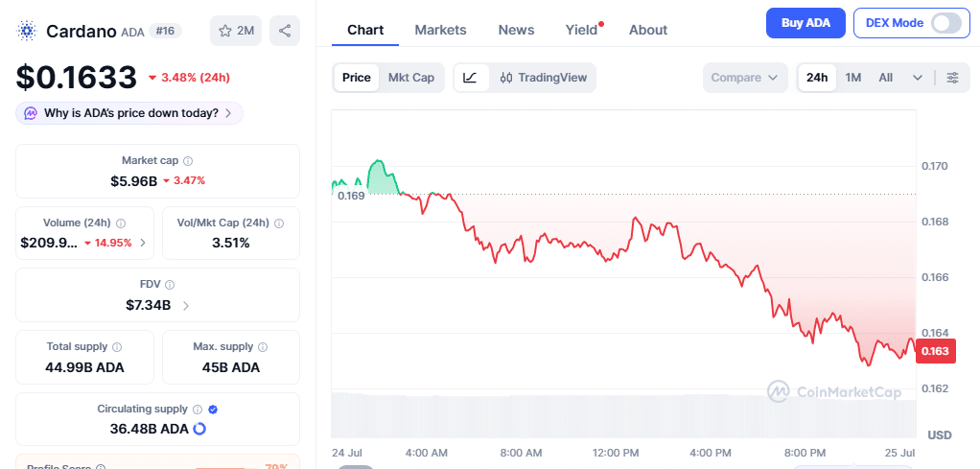The height and width of the screenshot is (469, 980).
Task: Click the Buy ADA button
Action: pyautogui.click(x=805, y=23)
